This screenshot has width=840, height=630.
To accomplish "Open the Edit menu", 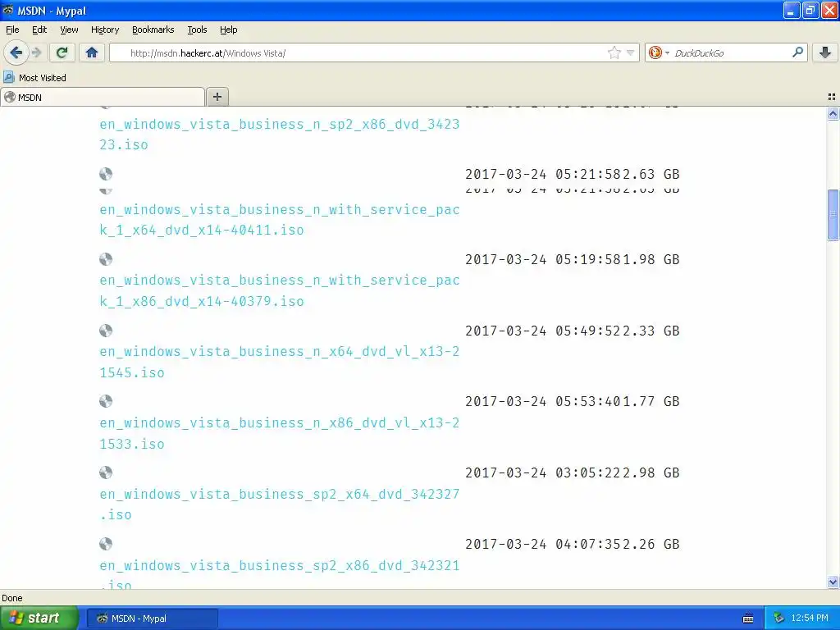I will 39,30.
